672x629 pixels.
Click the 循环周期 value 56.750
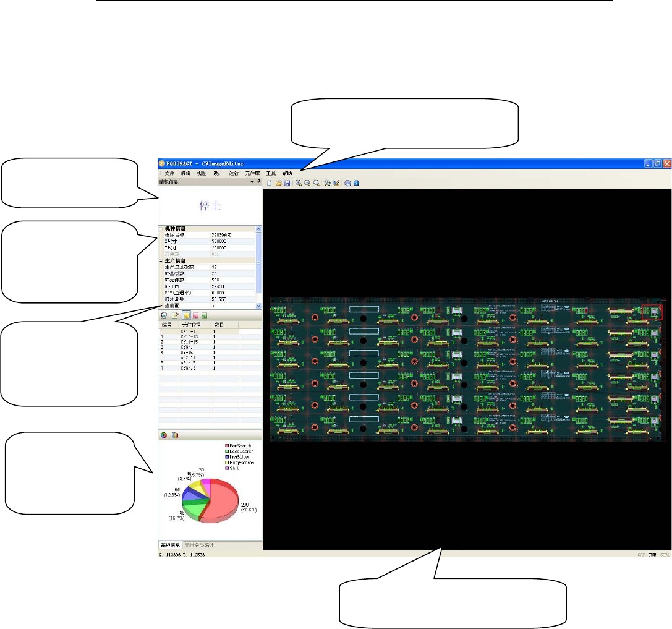pos(219,299)
